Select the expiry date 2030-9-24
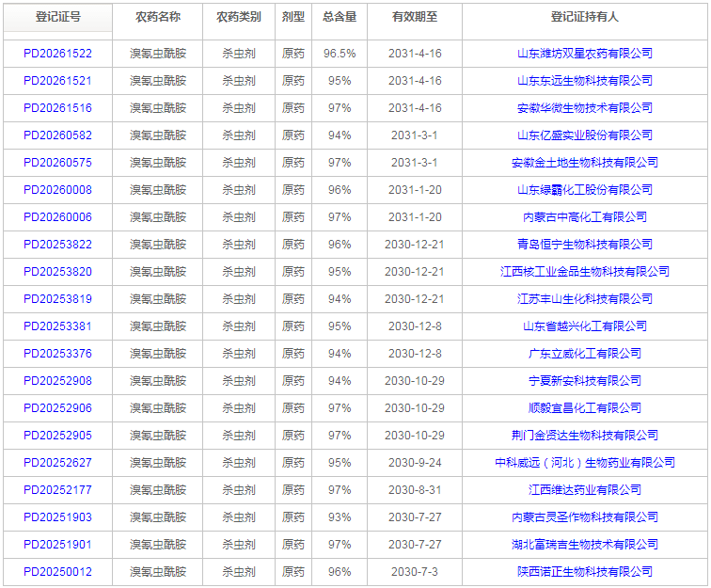 point(415,462)
